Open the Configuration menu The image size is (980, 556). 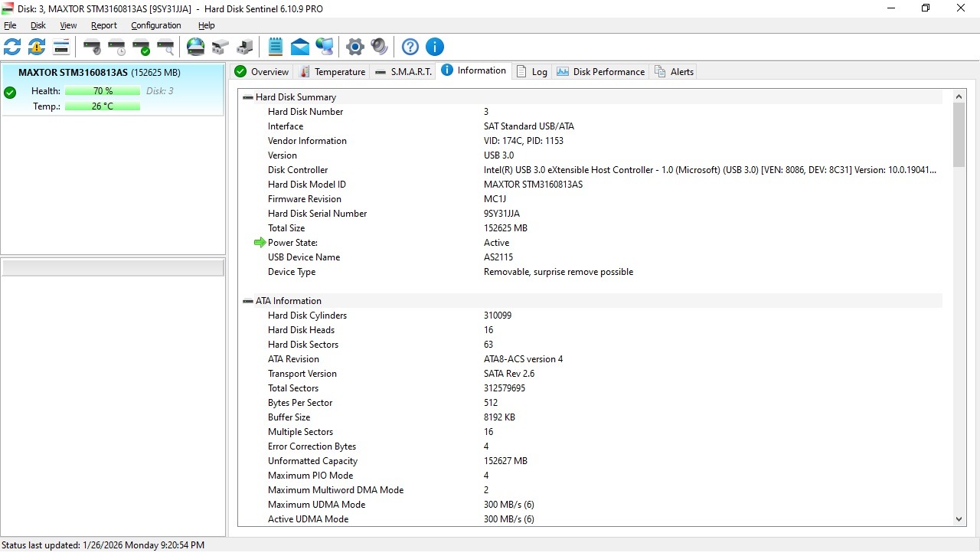(x=155, y=25)
